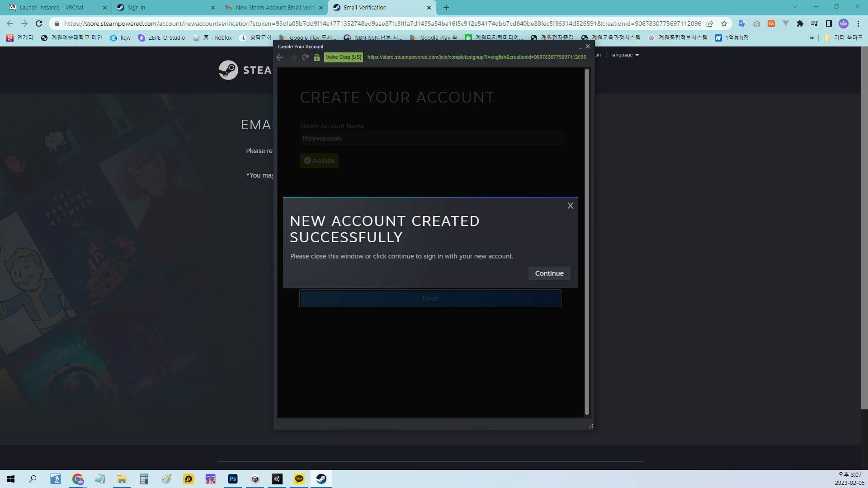Toggle Chrome side panel icon
Image resolution: width=868 pixels, height=488 pixels.
click(x=829, y=23)
